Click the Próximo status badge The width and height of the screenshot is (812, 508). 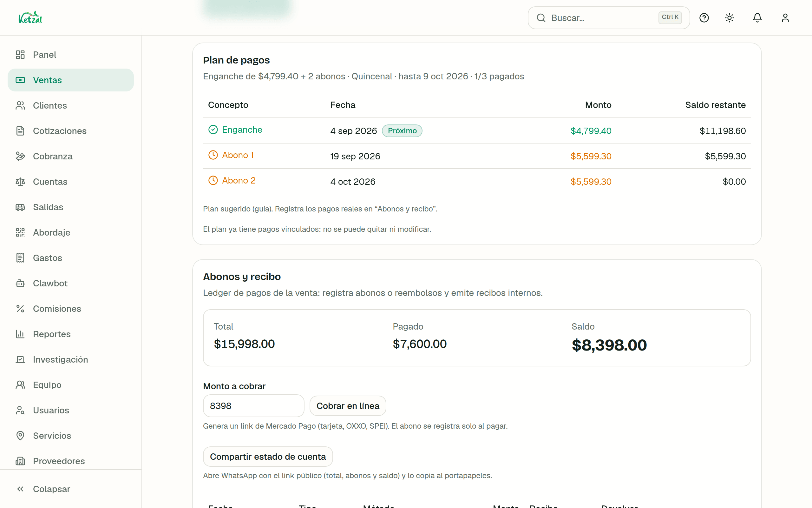tap(402, 131)
